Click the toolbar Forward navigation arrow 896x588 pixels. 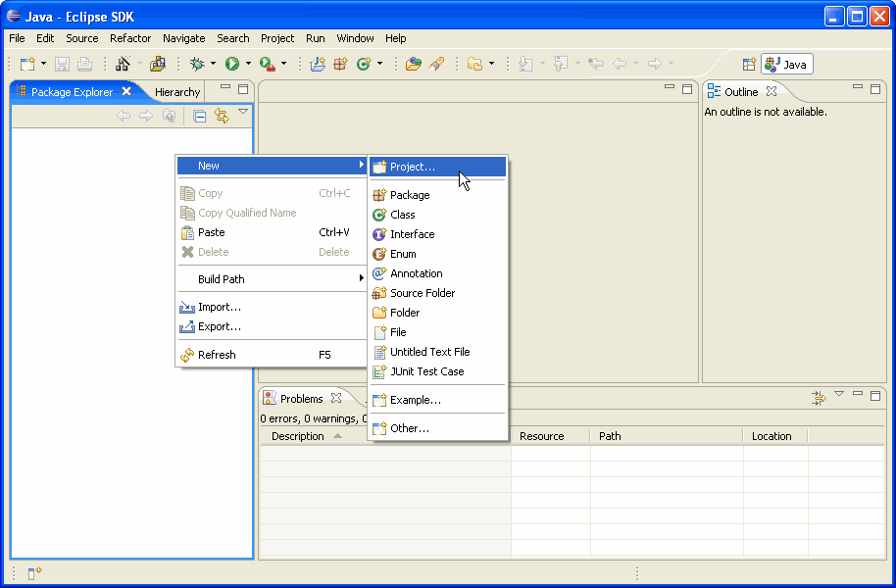pos(654,64)
